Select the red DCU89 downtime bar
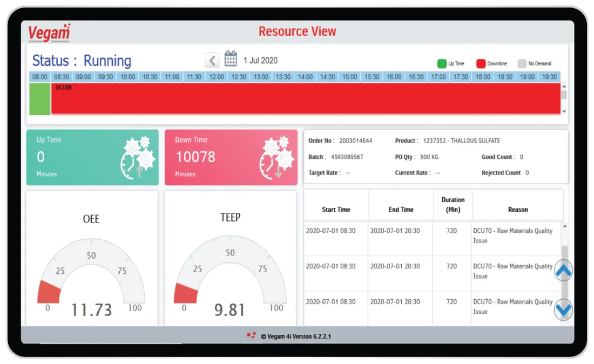This screenshot has height=364, width=594. pos(306,99)
